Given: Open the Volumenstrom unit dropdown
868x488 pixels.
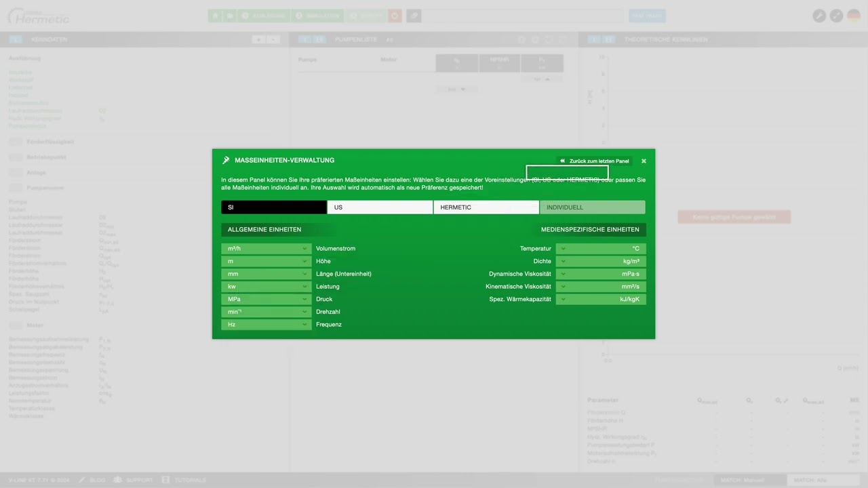Looking at the screenshot, I should click(x=267, y=249).
